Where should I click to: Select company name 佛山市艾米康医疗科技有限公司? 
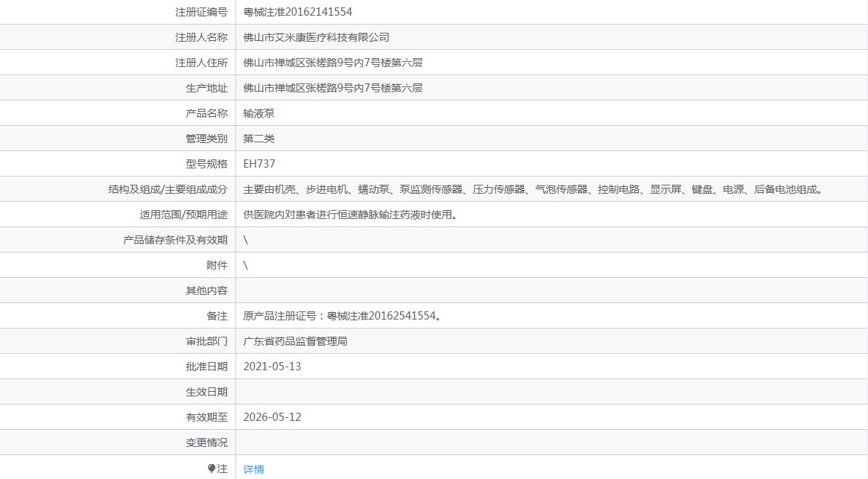click(x=316, y=37)
